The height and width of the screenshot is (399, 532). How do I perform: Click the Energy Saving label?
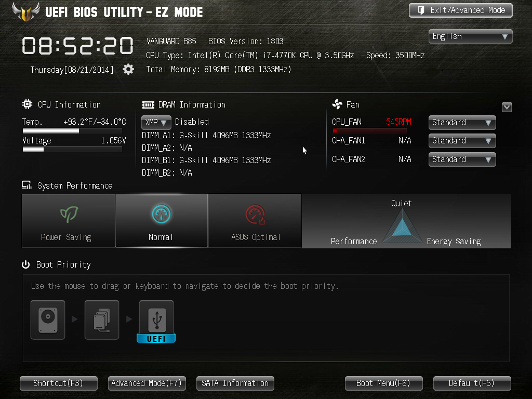click(x=454, y=242)
